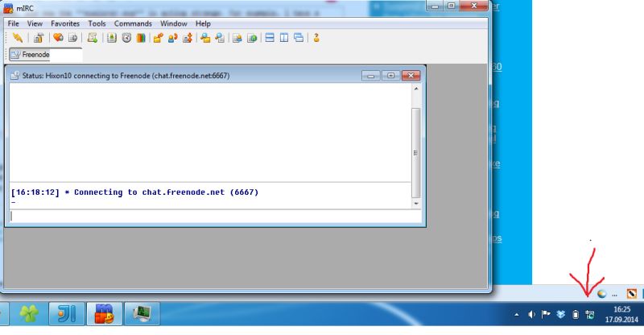Click the mIRC taskbar button
The width and height of the screenshot is (644, 335).
[x=105, y=314]
